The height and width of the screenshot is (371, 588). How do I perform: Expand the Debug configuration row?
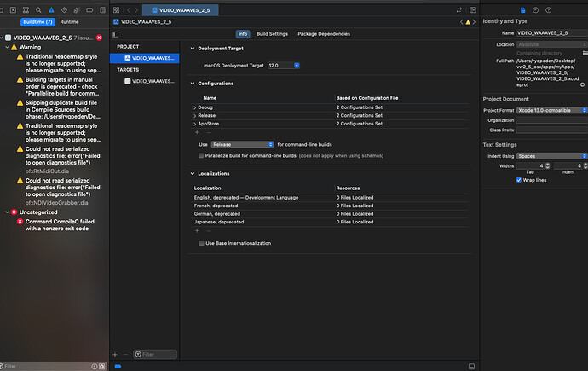(x=194, y=107)
